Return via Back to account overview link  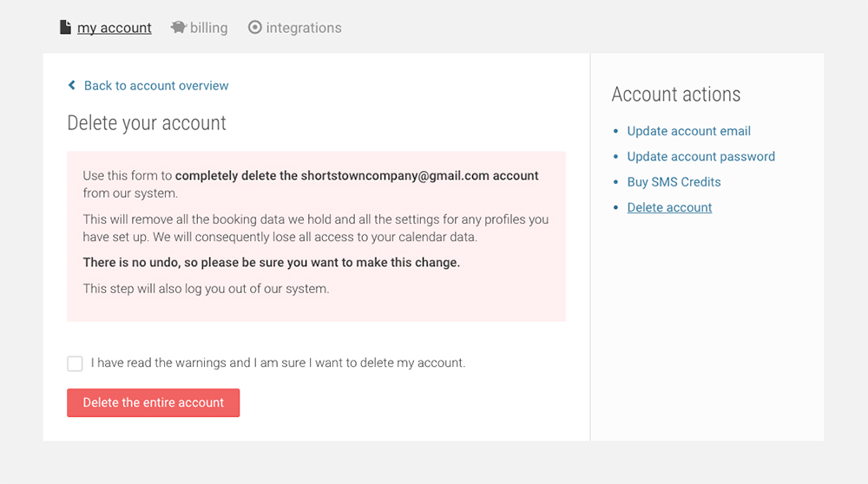tap(156, 86)
